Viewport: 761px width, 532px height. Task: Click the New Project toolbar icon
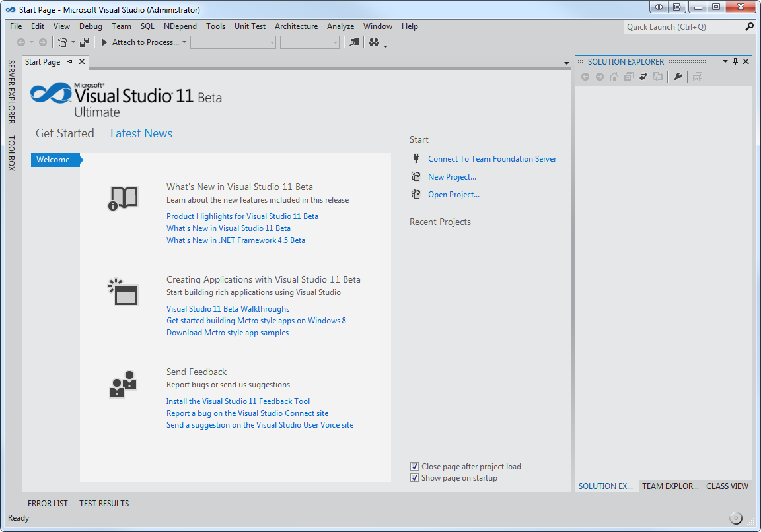[x=63, y=42]
